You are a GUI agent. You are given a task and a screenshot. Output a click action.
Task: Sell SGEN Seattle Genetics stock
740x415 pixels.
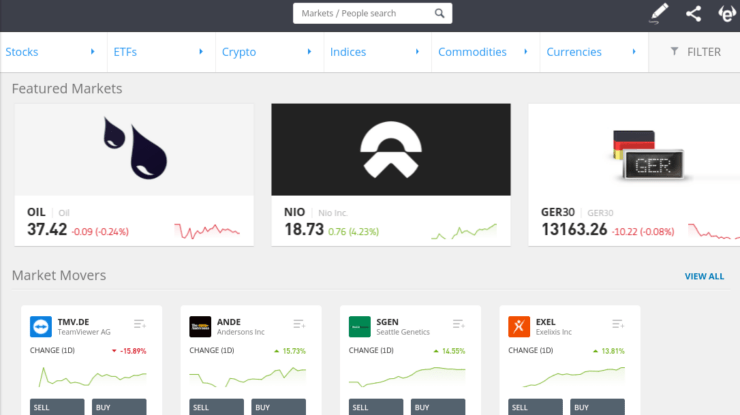point(376,407)
